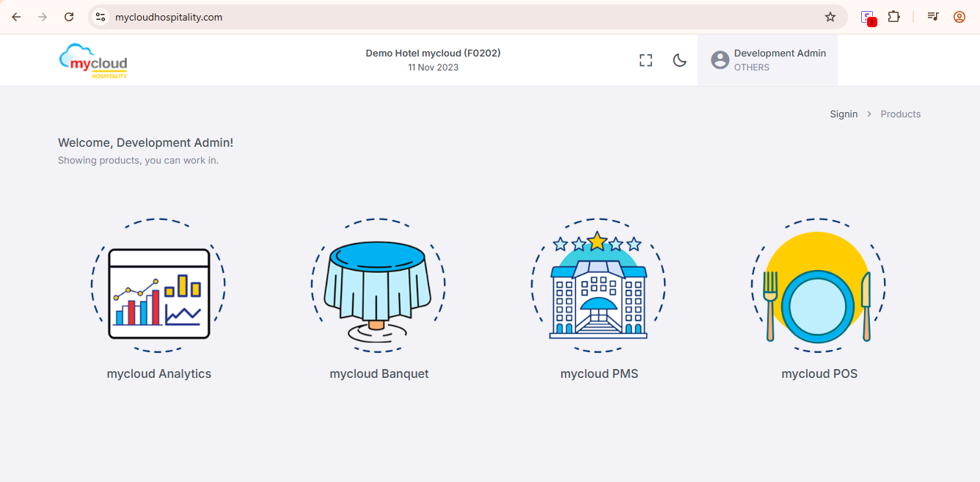Bookmark this page with the star icon
Viewport: 980px width, 482px height.
(830, 17)
